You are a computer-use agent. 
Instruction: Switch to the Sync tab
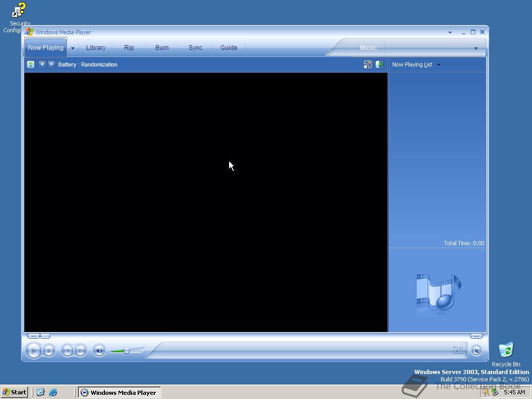coord(195,48)
